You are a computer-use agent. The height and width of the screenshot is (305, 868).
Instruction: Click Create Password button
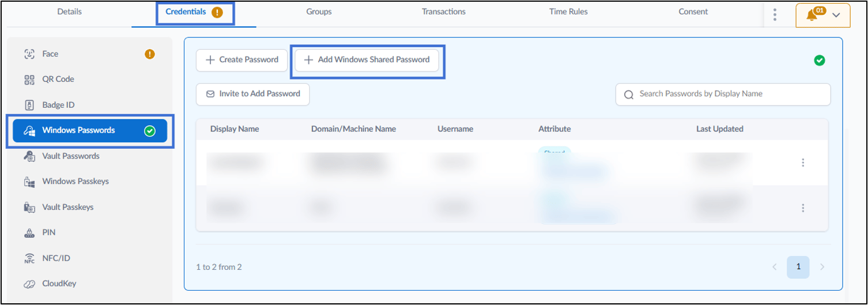click(241, 60)
